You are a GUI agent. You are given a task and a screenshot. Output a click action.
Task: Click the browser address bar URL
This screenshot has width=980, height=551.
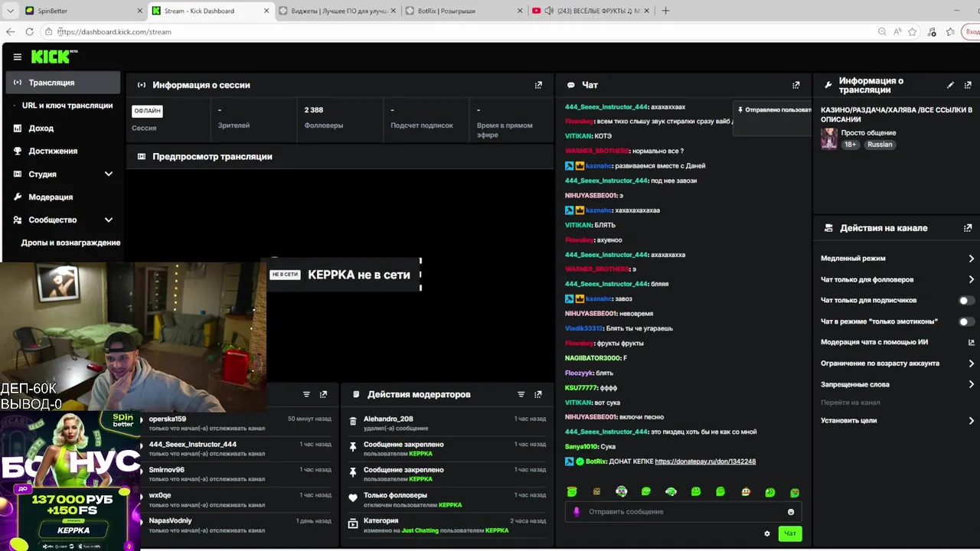[x=115, y=31]
